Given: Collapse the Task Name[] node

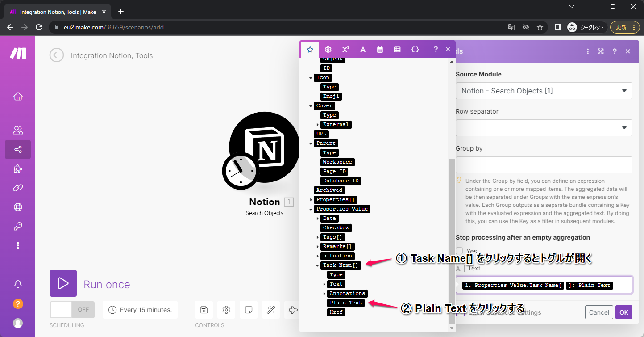Looking at the screenshot, I should 318,265.
